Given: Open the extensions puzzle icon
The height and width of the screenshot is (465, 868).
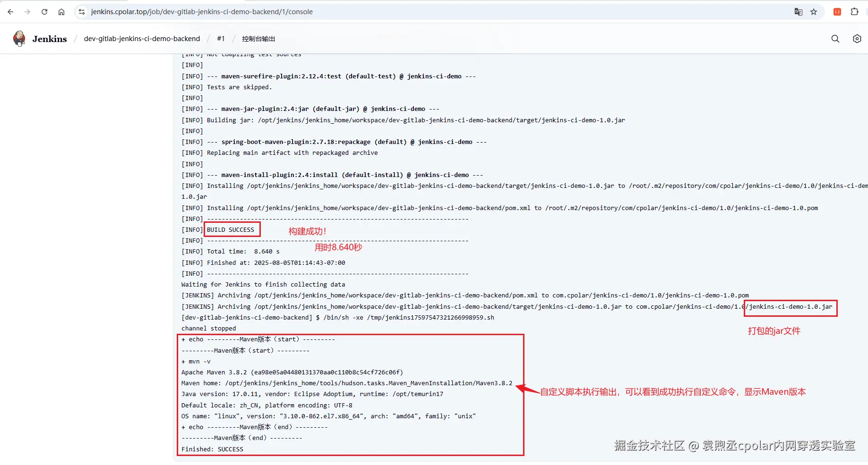Looking at the screenshot, I should (x=854, y=12).
